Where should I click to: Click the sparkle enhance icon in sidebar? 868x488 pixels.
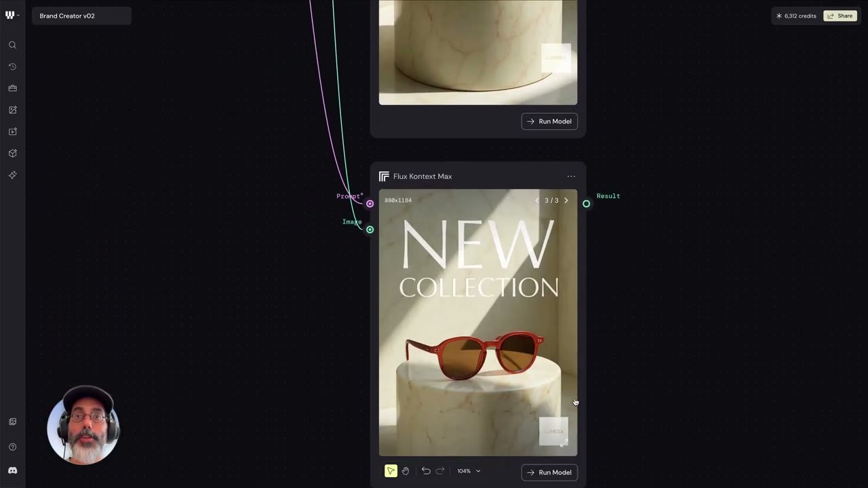(12, 175)
